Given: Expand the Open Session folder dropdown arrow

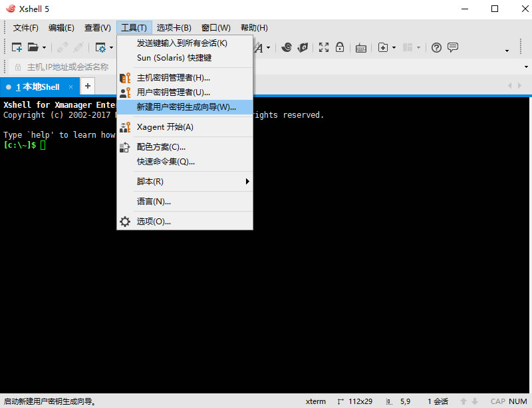Looking at the screenshot, I should click(44, 47).
